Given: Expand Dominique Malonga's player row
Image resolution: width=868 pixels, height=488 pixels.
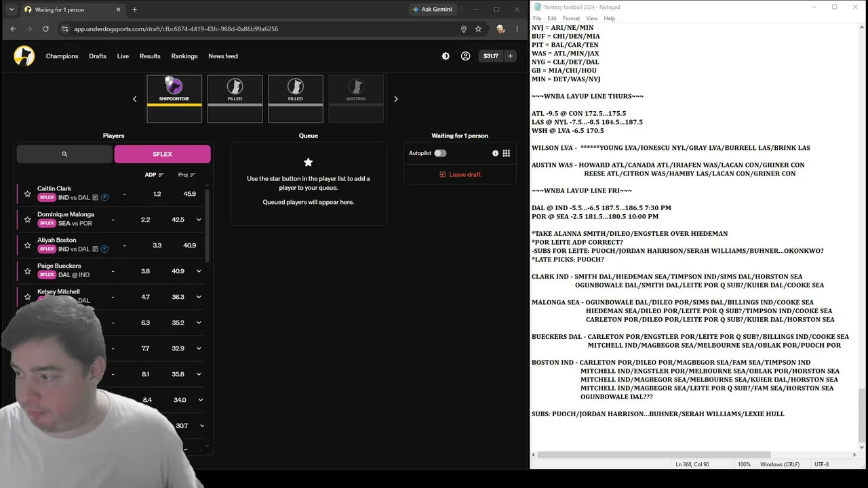Looking at the screenshot, I should point(199,220).
